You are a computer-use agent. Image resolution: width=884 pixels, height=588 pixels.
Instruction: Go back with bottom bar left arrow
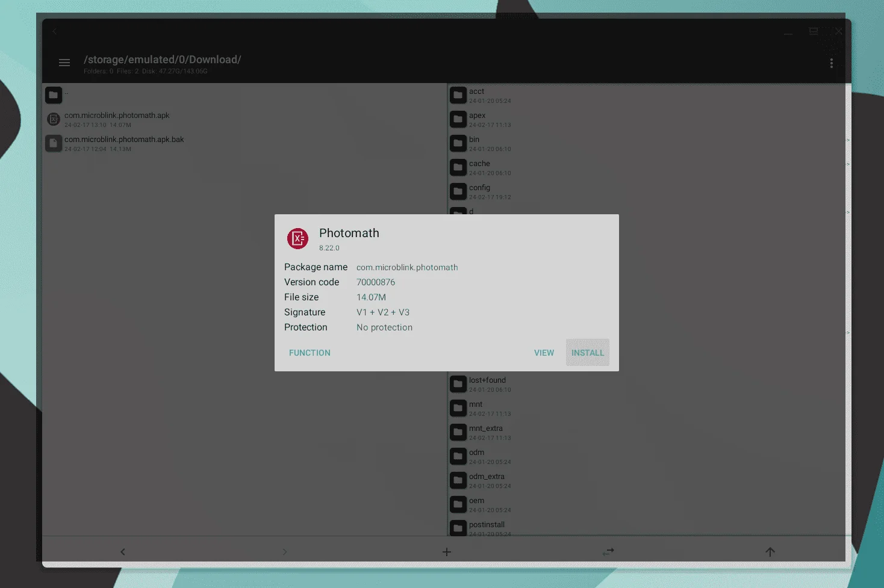tap(123, 552)
